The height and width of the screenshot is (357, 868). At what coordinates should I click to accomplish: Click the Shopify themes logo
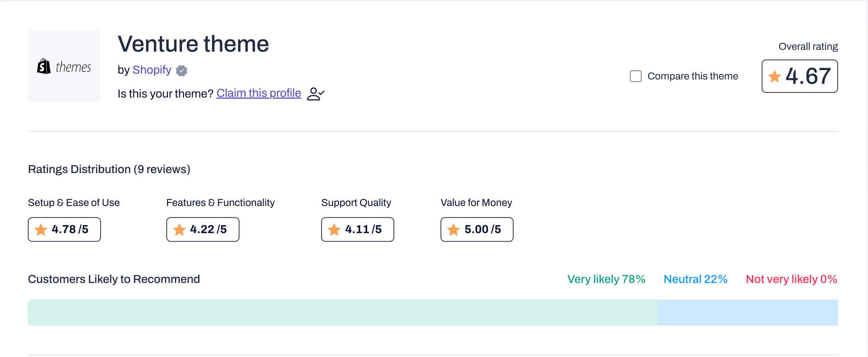(63, 66)
